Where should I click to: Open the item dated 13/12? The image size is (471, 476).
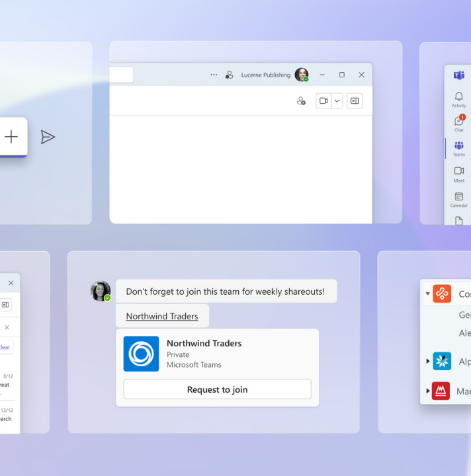(7, 415)
